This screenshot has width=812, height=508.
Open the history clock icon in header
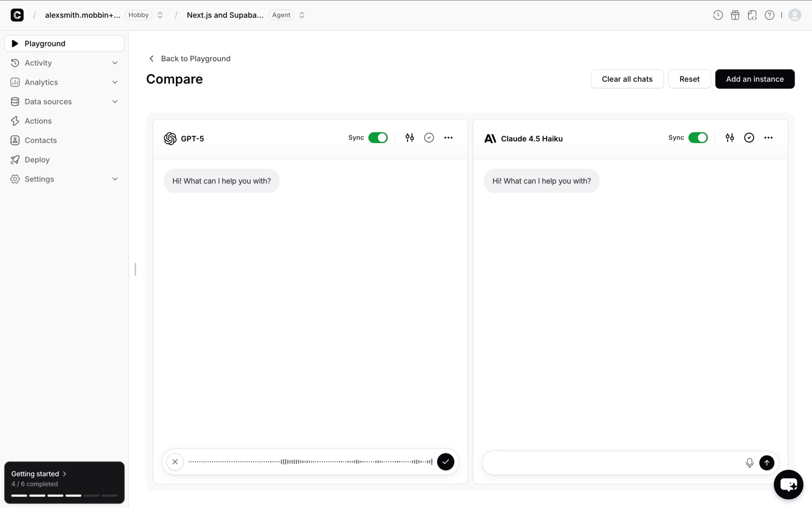click(718, 15)
